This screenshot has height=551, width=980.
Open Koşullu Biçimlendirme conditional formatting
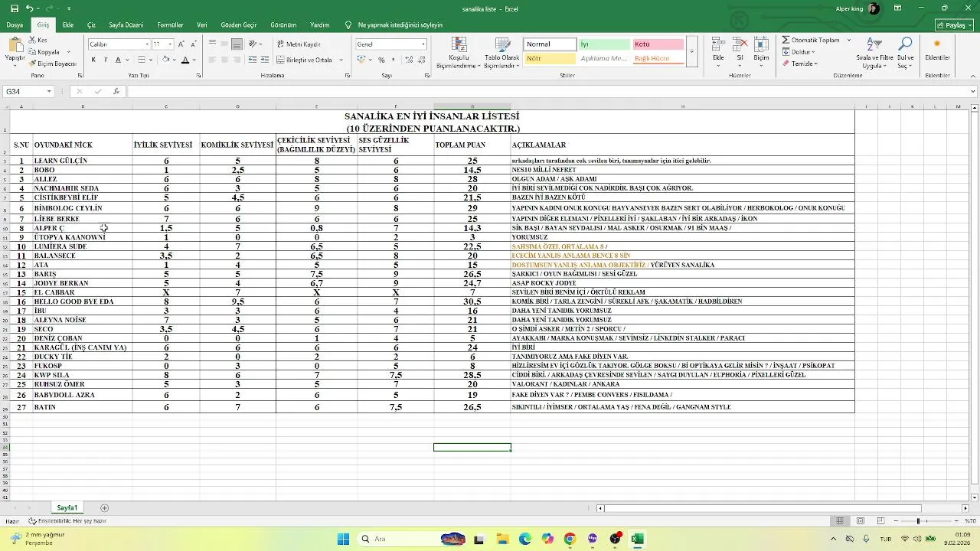coord(458,53)
